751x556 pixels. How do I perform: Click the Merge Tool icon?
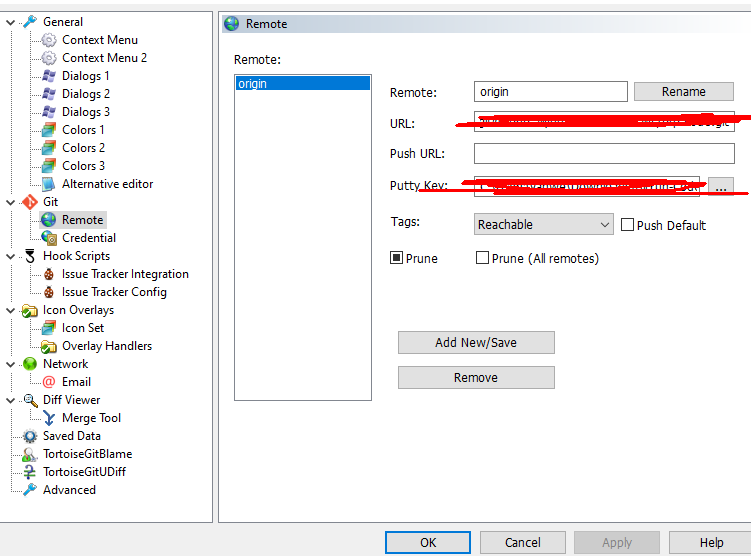[49, 418]
